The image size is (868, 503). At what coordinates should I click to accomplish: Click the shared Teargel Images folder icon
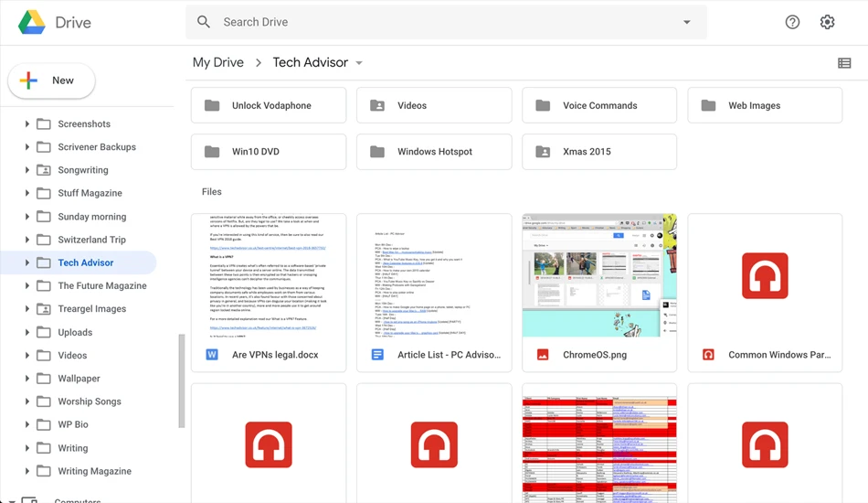point(44,309)
